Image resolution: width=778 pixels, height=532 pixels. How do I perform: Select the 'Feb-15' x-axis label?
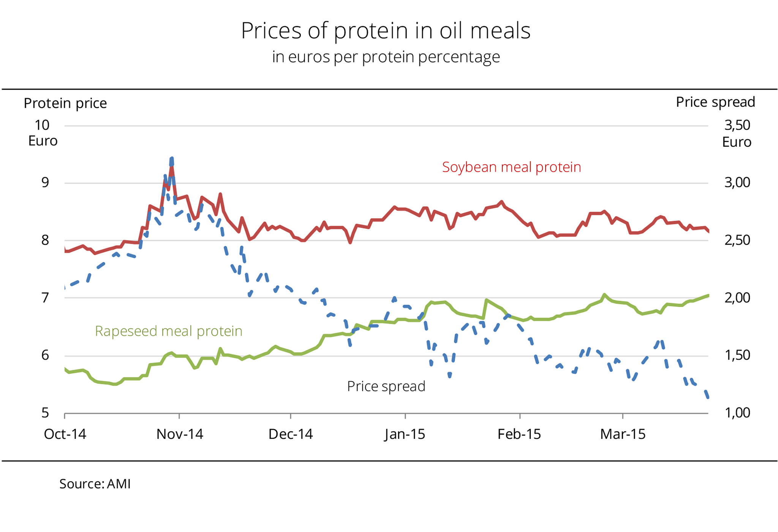(519, 434)
